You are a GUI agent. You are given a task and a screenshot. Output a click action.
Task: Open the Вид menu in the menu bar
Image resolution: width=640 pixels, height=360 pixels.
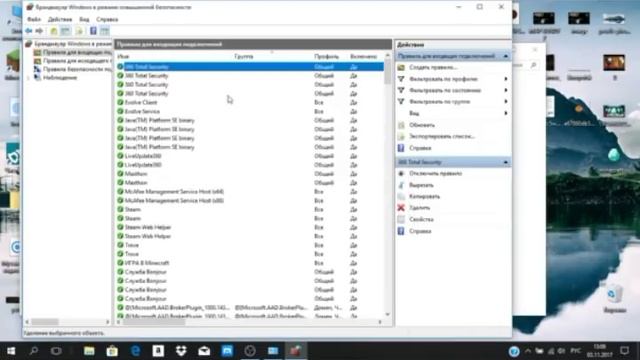[x=84, y=19]
